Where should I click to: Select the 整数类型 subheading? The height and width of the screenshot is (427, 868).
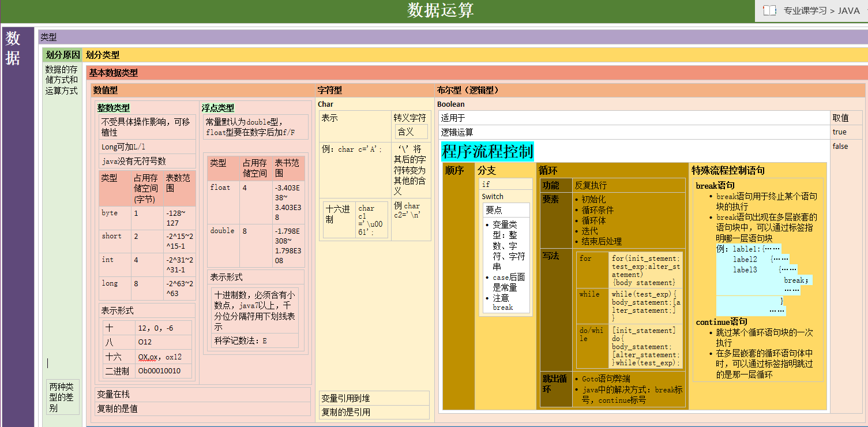pos(114,107)
